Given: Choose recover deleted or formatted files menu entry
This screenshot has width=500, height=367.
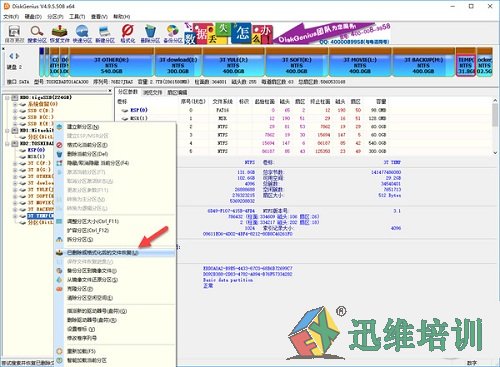Looking at the screenshot, I should [115, 253].
